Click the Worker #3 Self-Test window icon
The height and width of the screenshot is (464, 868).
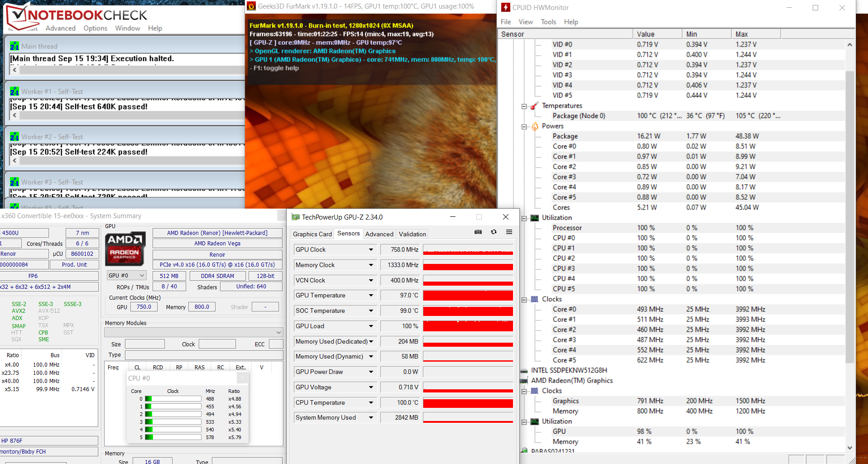tap(14, 182)
